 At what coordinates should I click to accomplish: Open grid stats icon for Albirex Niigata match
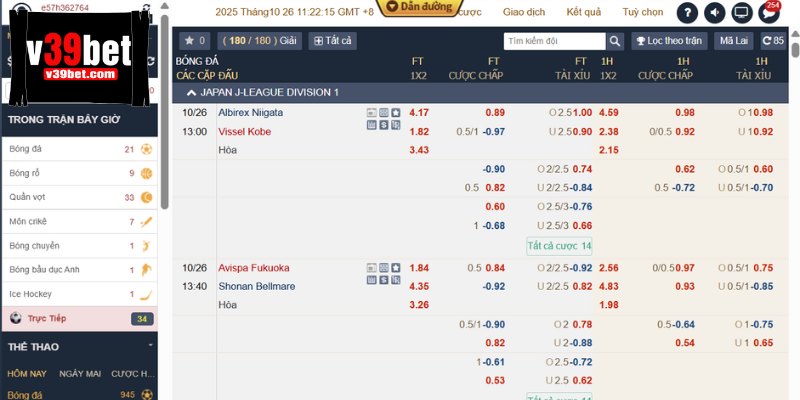(384, 113)
